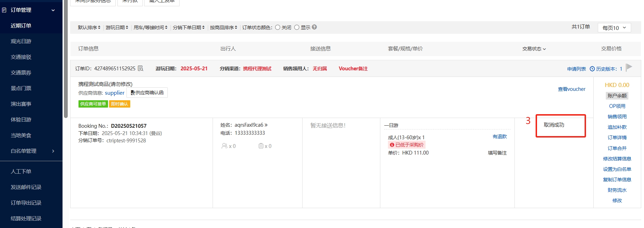644x228 pixels.
Task: Click the 订单详情 link
Action: pyautogui.click(x=617, y=137)
